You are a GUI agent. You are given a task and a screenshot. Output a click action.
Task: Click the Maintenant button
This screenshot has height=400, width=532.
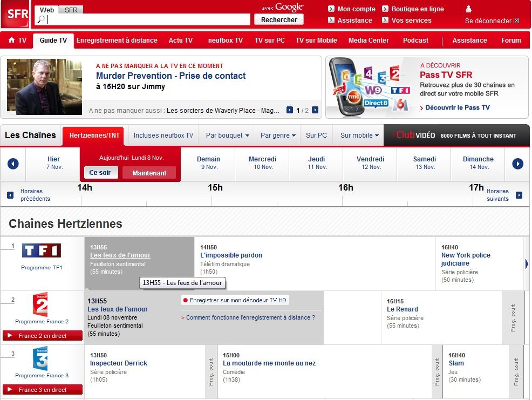click(149, 173)
